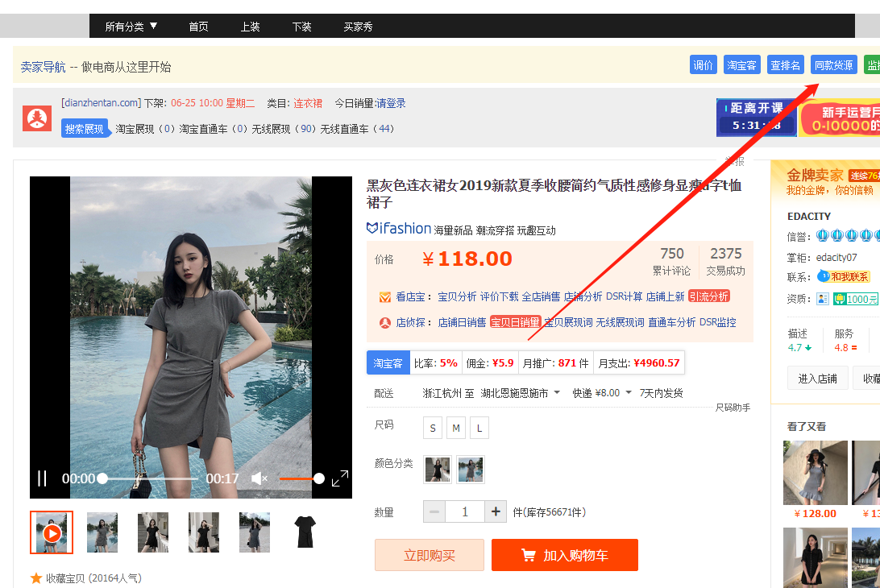This screenshot has width=880, height=588.
Task: Open DSR监控 link
Action: point(718,322)
